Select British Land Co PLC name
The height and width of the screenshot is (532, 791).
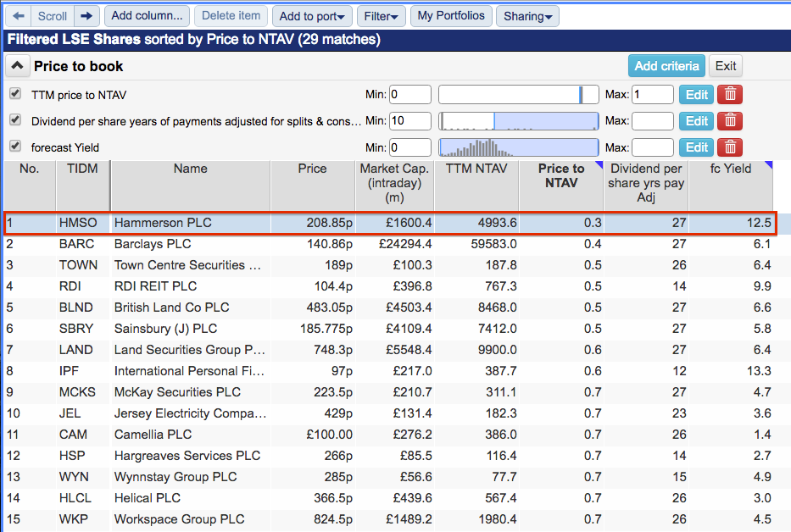coord(171,308)
